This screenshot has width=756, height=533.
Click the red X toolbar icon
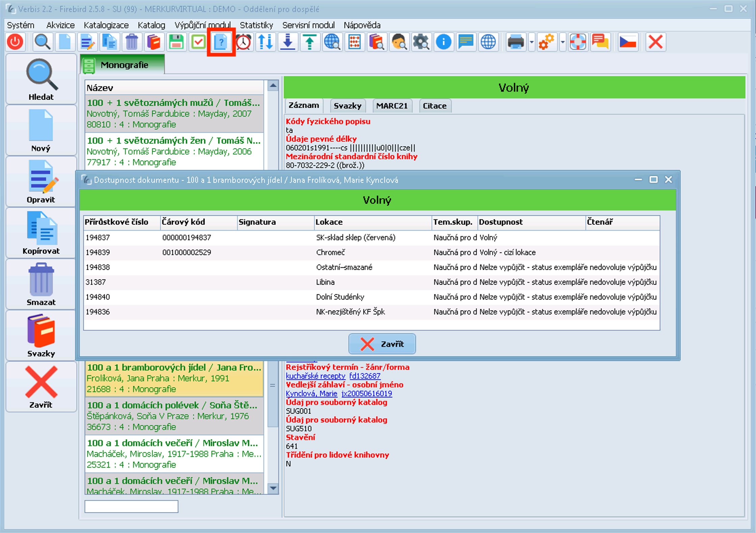click(656, 42)
